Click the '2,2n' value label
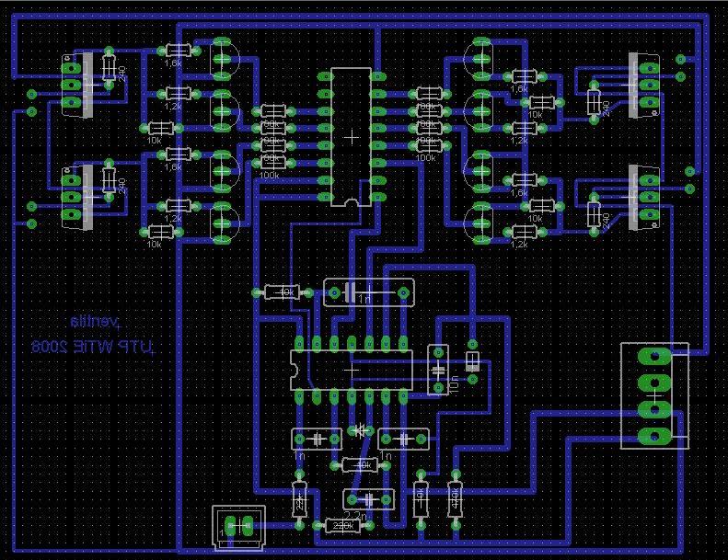This screenshot has height=560, width=728. tap(355, 516)
